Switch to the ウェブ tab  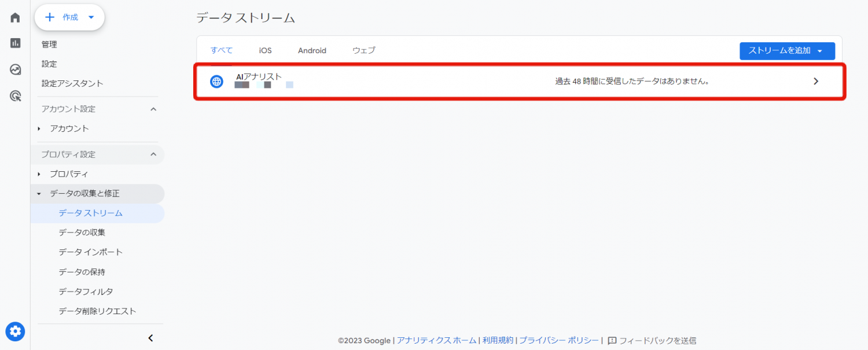coord(363,50)
